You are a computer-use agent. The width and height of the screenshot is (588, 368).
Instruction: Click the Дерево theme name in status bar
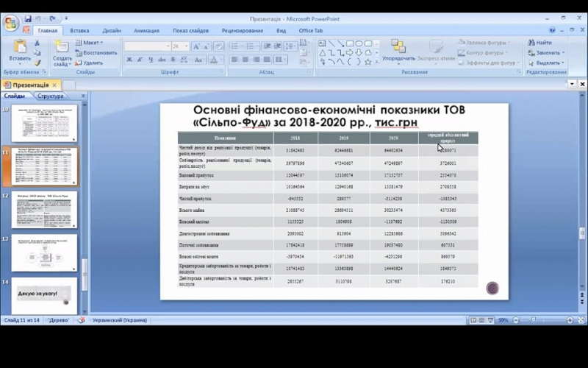point(59,320)
